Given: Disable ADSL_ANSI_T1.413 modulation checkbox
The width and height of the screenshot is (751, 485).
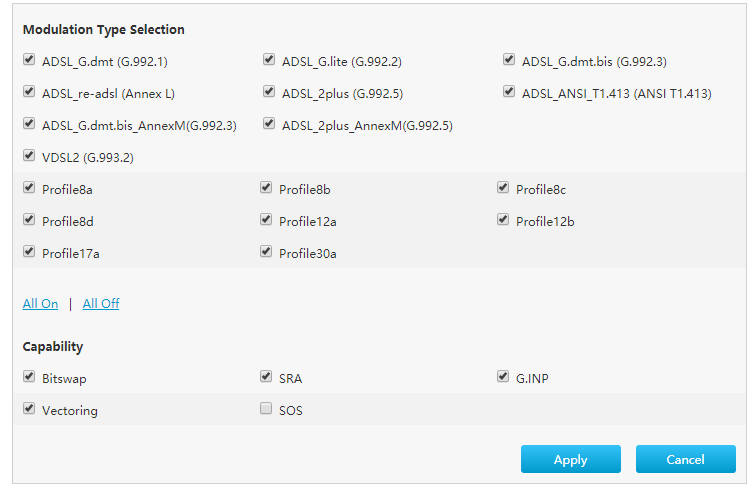Looking at the screenshot, I should click(509, 91).
